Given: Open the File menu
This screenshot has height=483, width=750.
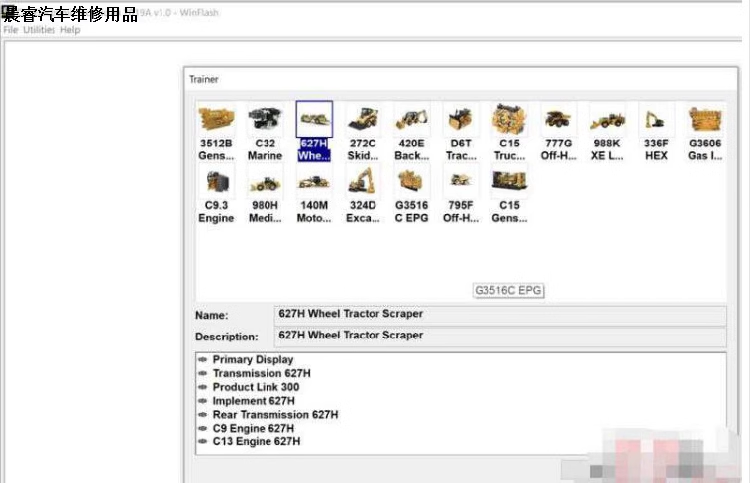Looking at the screenshot, I should [11, 30].
